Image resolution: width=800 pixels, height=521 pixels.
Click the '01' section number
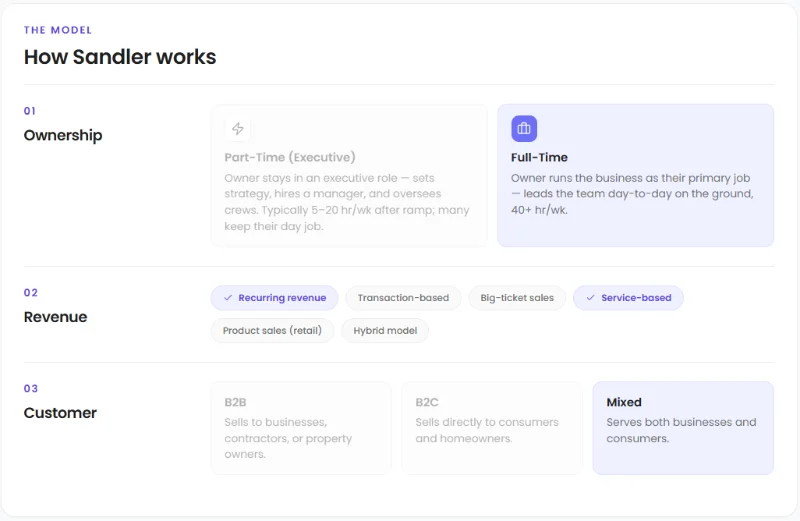pos(30,111)
